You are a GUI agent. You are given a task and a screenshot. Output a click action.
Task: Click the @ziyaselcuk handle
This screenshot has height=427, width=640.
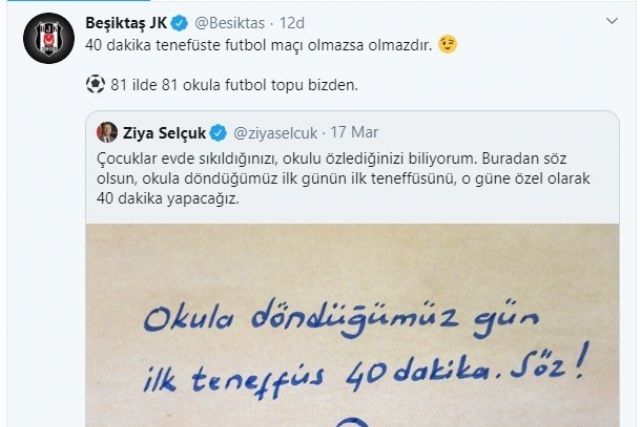(x=275, y=133)
